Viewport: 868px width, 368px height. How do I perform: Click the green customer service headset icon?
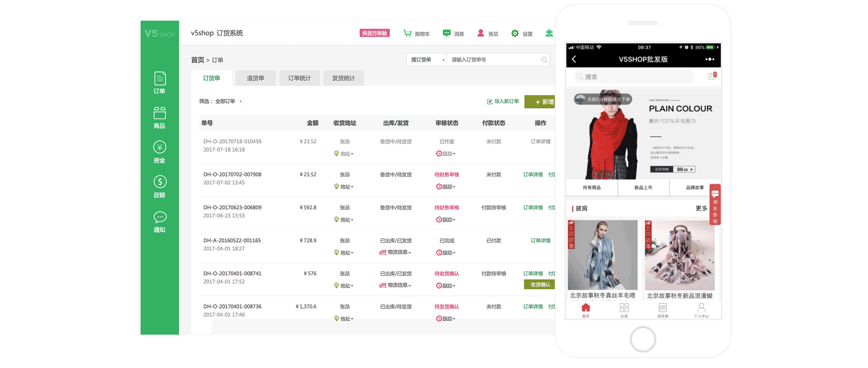tap(549, 33)
